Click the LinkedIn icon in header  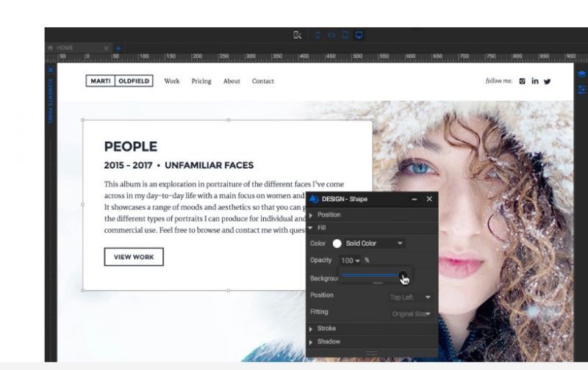(x=535, y=81)
